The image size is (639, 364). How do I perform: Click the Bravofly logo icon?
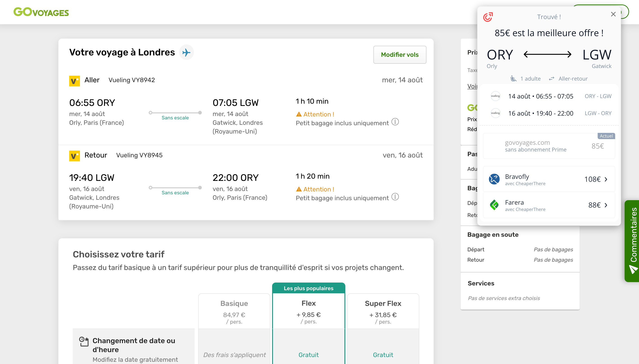[494, 179]
